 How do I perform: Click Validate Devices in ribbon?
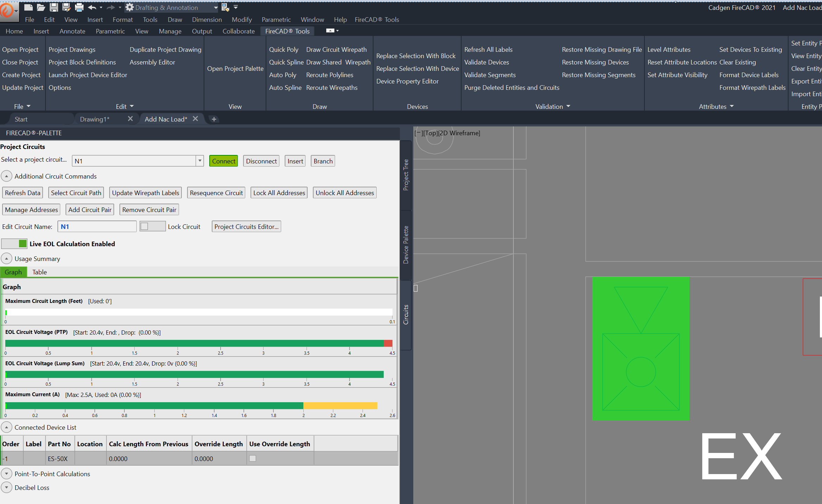[x=487, y=62]
